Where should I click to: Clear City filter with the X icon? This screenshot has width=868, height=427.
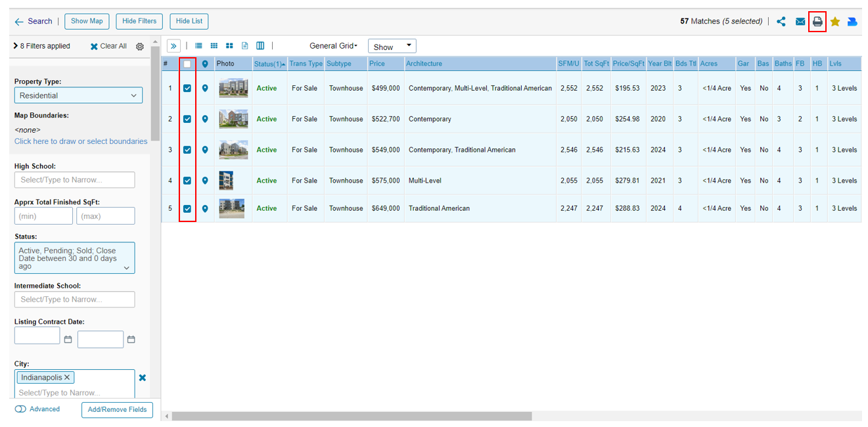pyautogui.click(x=143, y=378)
